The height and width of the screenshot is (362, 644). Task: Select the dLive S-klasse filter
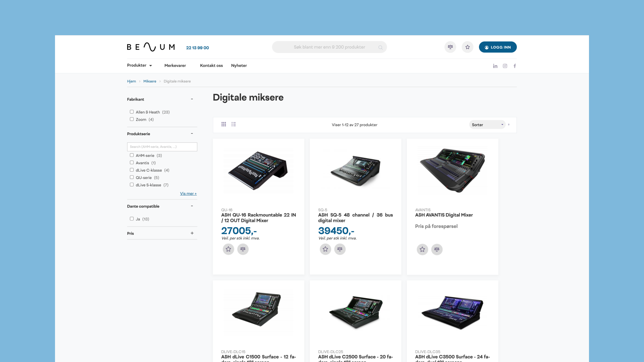click(x=132, y=185)
